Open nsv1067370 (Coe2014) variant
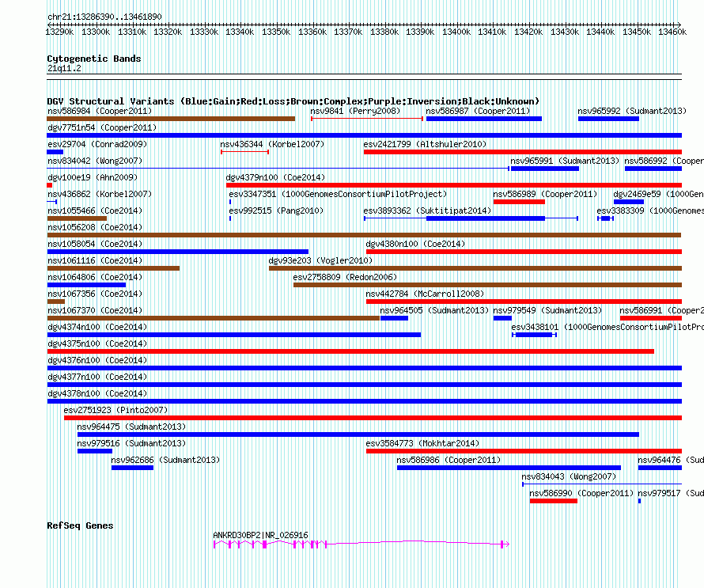 click(214, 318)
